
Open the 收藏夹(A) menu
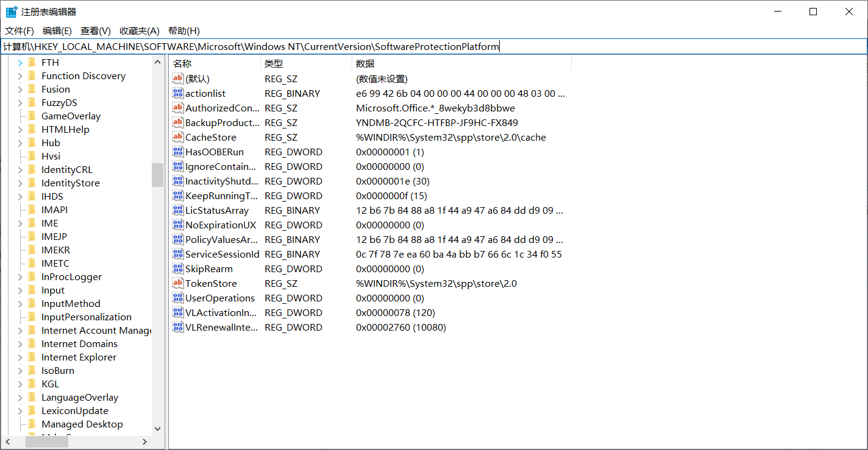[140, 31]
